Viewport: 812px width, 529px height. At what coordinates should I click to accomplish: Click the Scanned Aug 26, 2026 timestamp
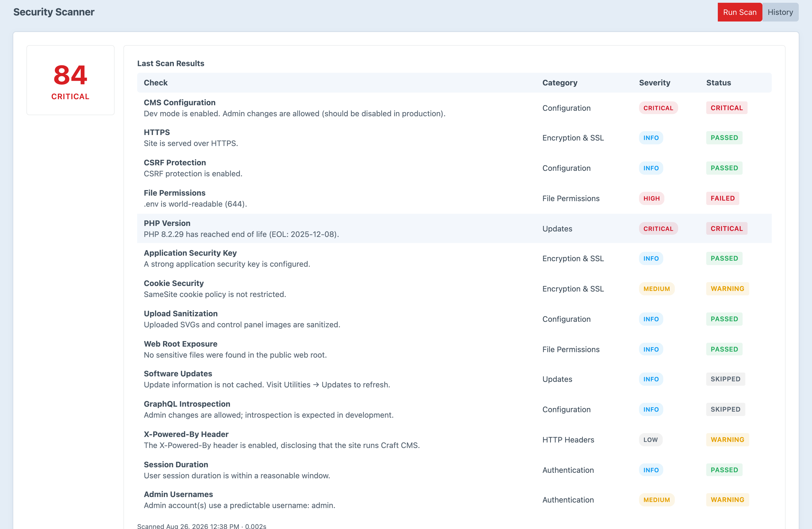coord(202,526)
